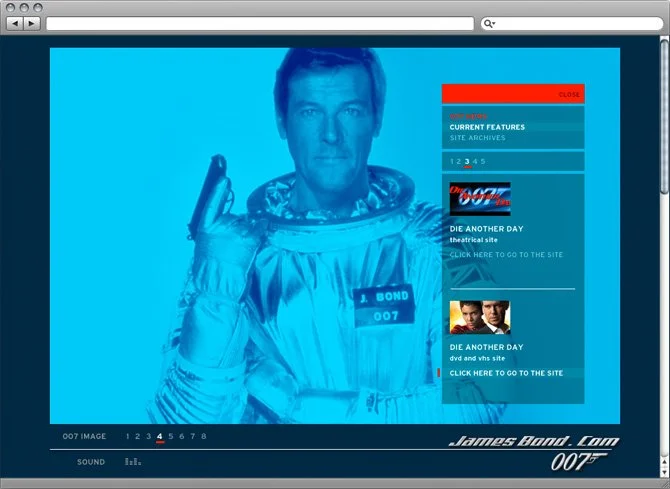This screenshot has height=489, width=670.
Task: Show 007 image number 2
Action: [137, 436]
